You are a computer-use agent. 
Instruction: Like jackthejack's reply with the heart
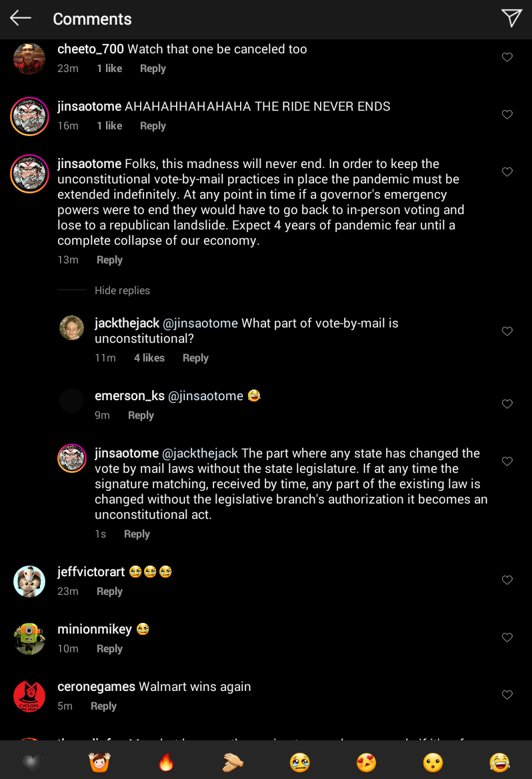(507, 331)
